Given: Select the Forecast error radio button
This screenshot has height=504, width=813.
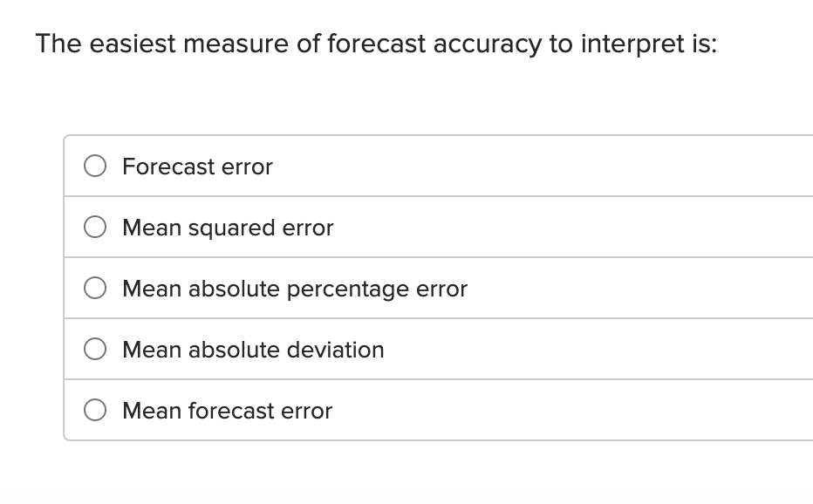Looking at the screenshot, I should point(95,166).
